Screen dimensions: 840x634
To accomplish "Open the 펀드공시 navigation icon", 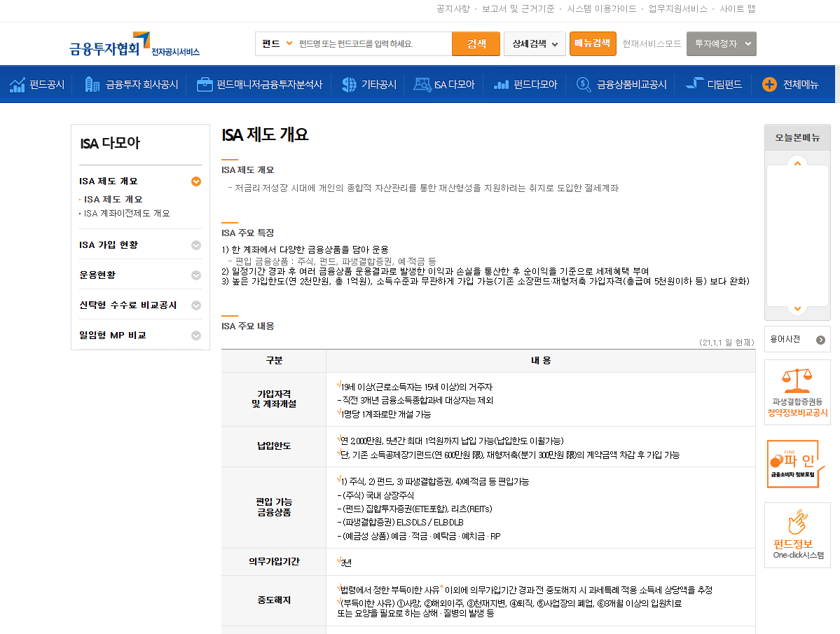I will pos(15,84).
